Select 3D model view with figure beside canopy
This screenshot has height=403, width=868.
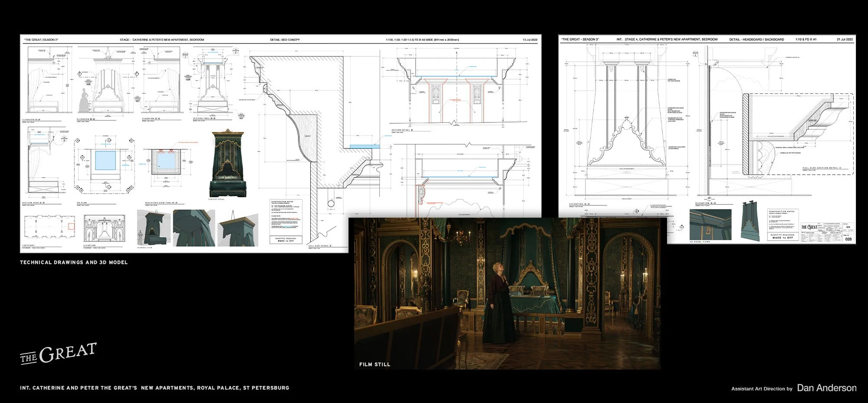pos(154,228)
